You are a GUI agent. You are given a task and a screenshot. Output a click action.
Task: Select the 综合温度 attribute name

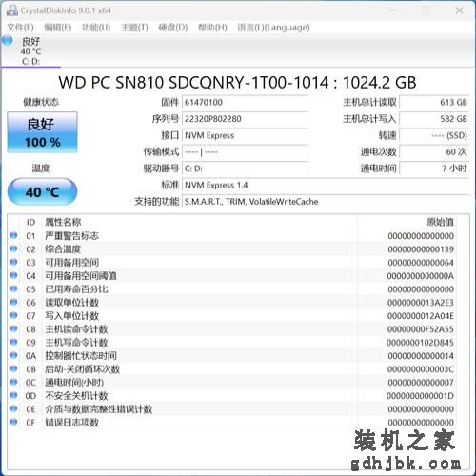pos(63,249)
